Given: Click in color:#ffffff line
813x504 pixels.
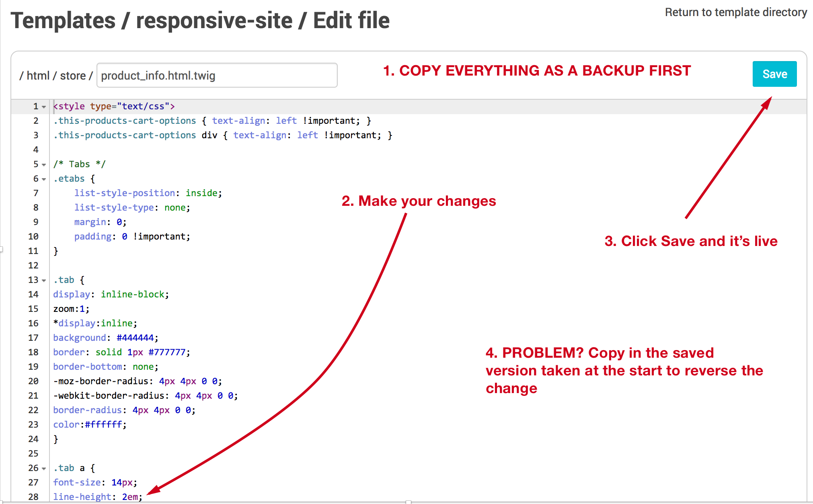Looking at the screenshot, I should [x=90, y=424].
